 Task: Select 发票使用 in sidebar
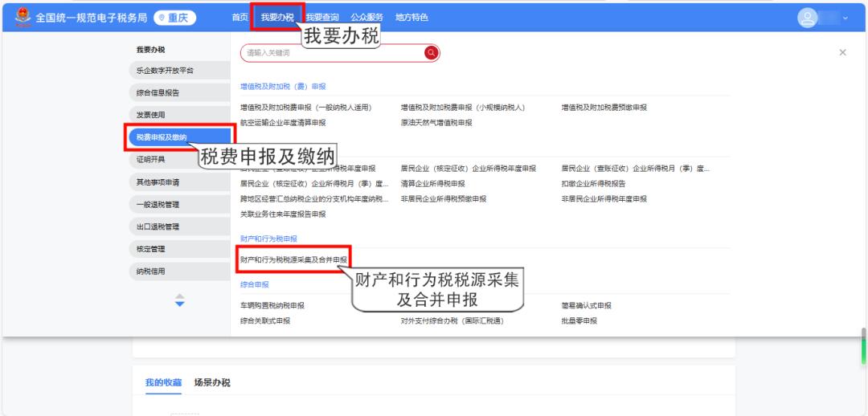coord(179,115)
